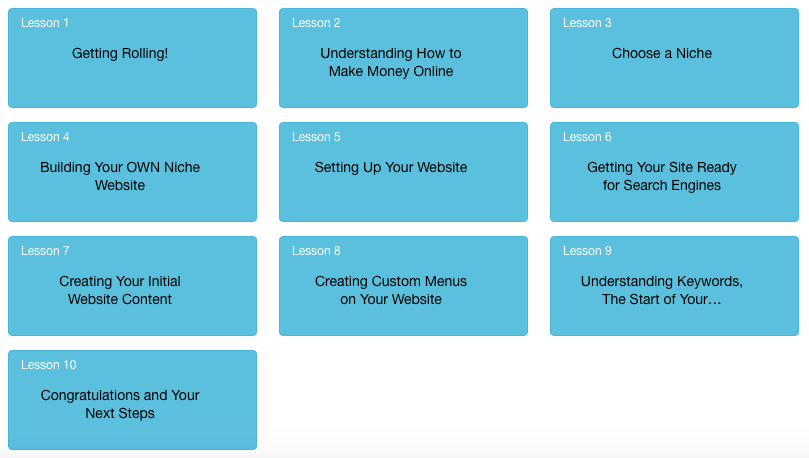Screen dimensions: 809x458
Task: Click the Lesson 5 label
Action: 316,137
